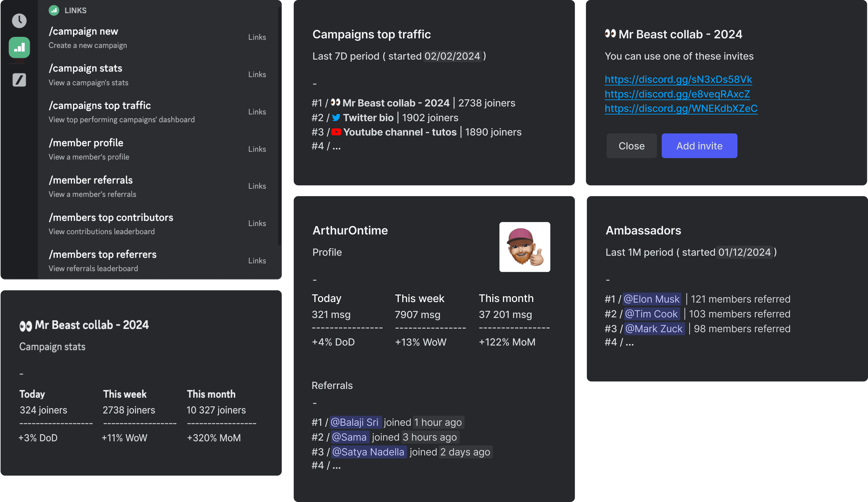Select the green Links bot sidebar icon
This screenshot has height=502, width=868.
(x=19, y=47)
